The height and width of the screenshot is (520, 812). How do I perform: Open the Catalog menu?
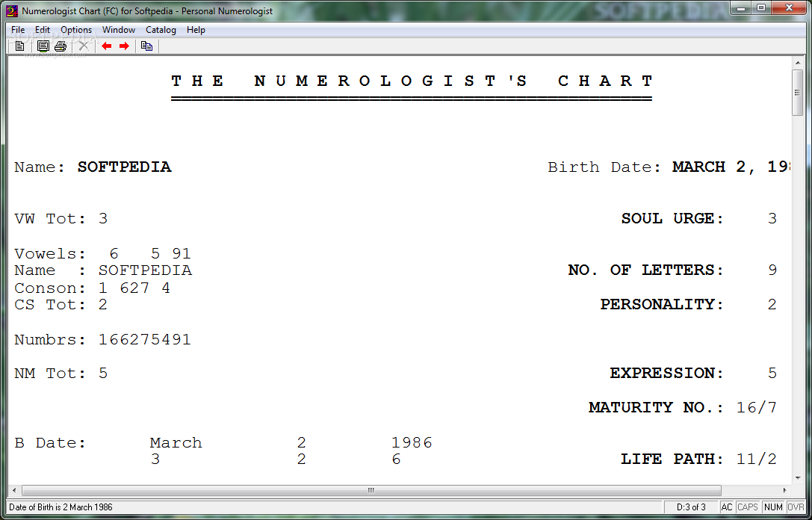pyautogui.click(x=161, y=30)
